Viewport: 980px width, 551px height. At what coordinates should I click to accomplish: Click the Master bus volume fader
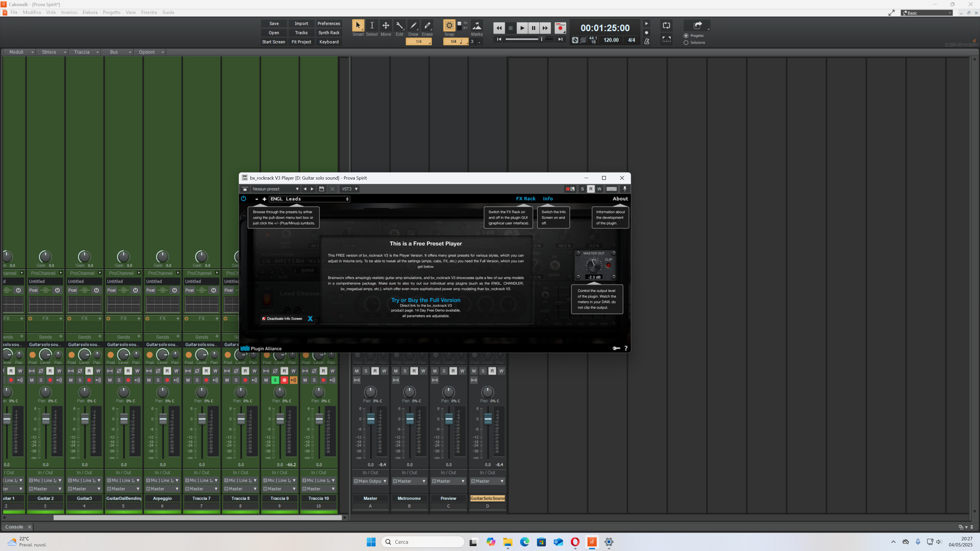(371, 419)
